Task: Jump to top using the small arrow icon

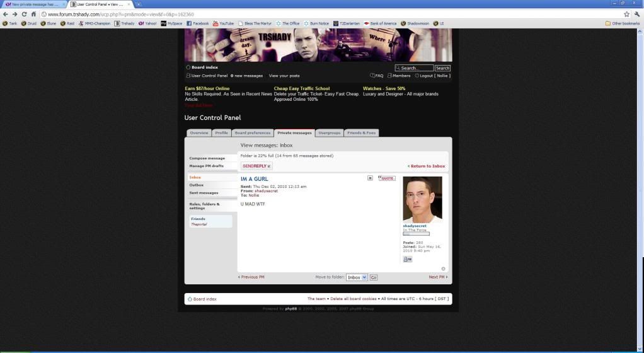Action: [444, 269]
